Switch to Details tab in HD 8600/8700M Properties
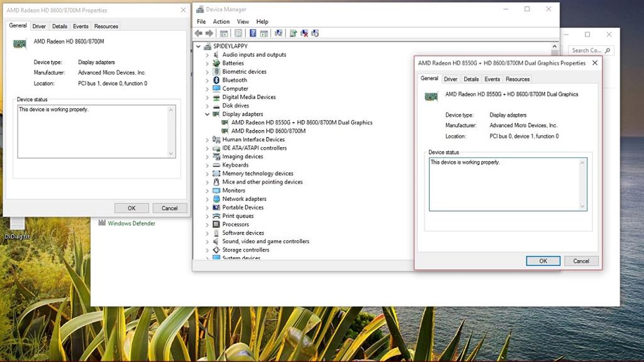644x362 pixels. (x=60, y=26)
